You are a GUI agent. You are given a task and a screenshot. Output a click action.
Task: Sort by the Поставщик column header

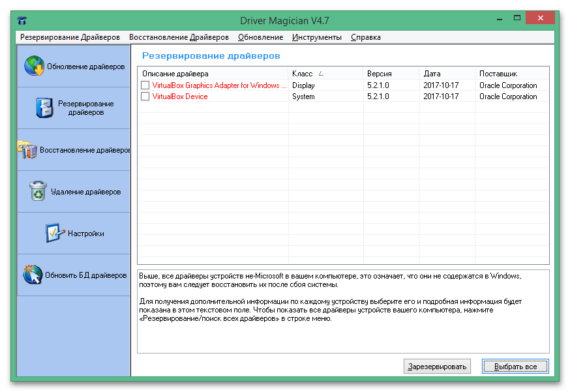(x=512, y=74)
